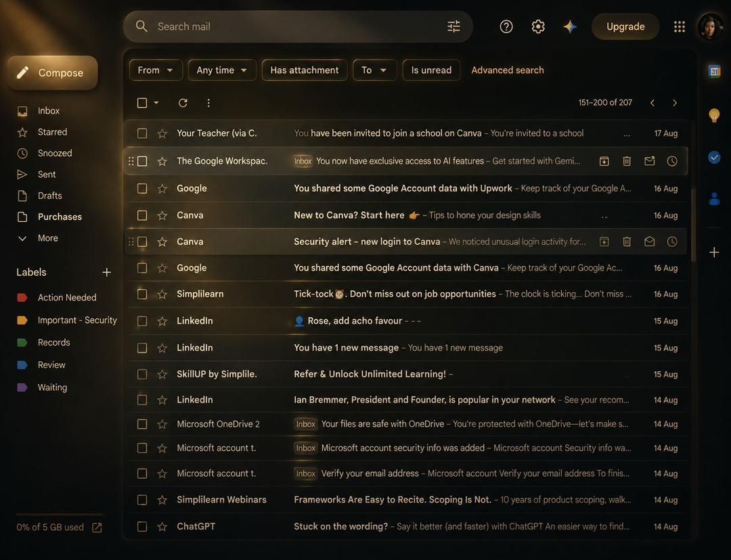The image size is (731, 560).
Task: Open the Gemini sparkle icon
Action: 570,26
